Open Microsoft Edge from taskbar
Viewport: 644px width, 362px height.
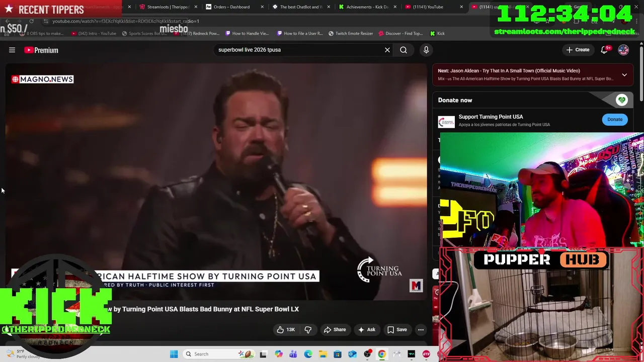tap(308, 354)
